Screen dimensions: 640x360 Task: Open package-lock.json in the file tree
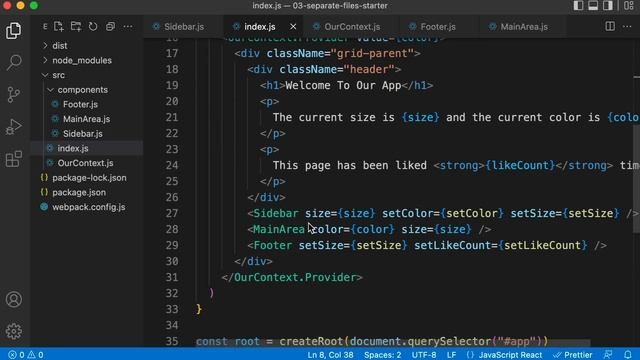click(89, 178)
